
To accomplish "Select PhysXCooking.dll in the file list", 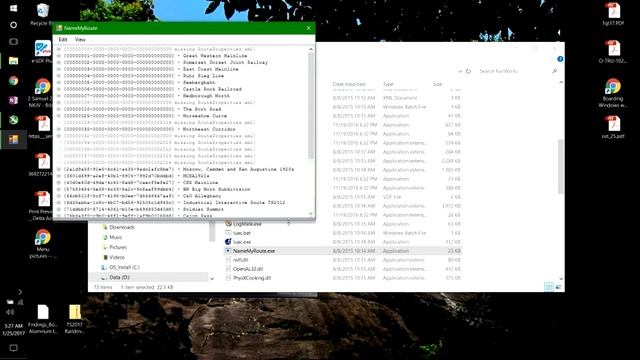I will [x=252, y=278].
